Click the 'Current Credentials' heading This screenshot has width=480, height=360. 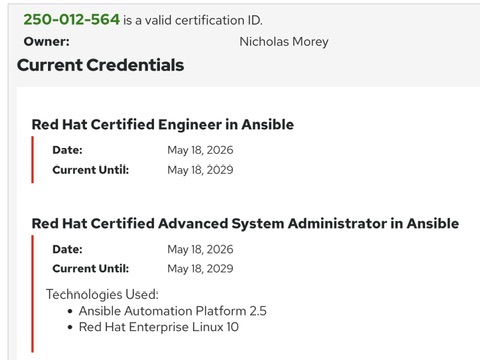100,65
